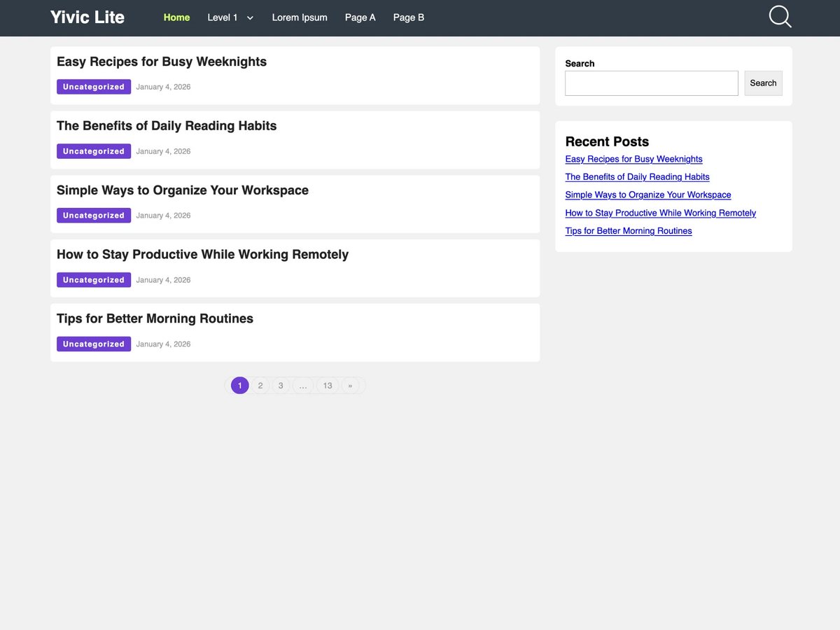Navigate to Page B in the menu

tap(409, 17)
